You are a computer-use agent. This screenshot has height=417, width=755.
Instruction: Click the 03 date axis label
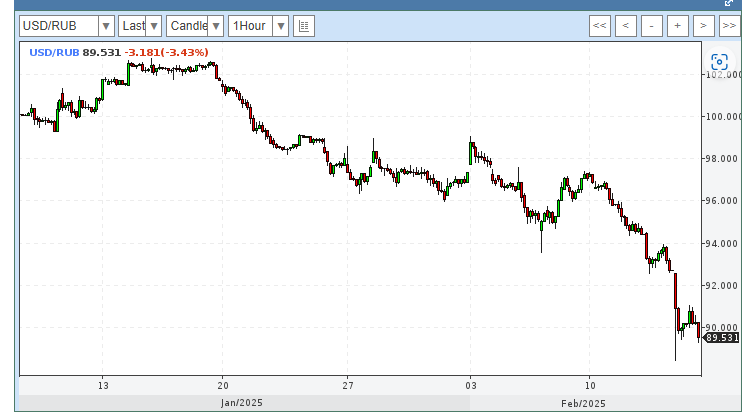pos(471,386)
